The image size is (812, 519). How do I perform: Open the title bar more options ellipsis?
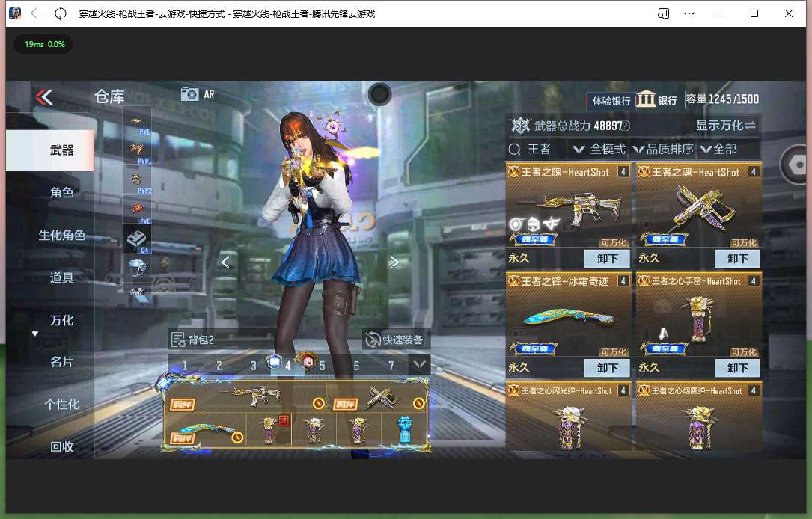[689, 13]
